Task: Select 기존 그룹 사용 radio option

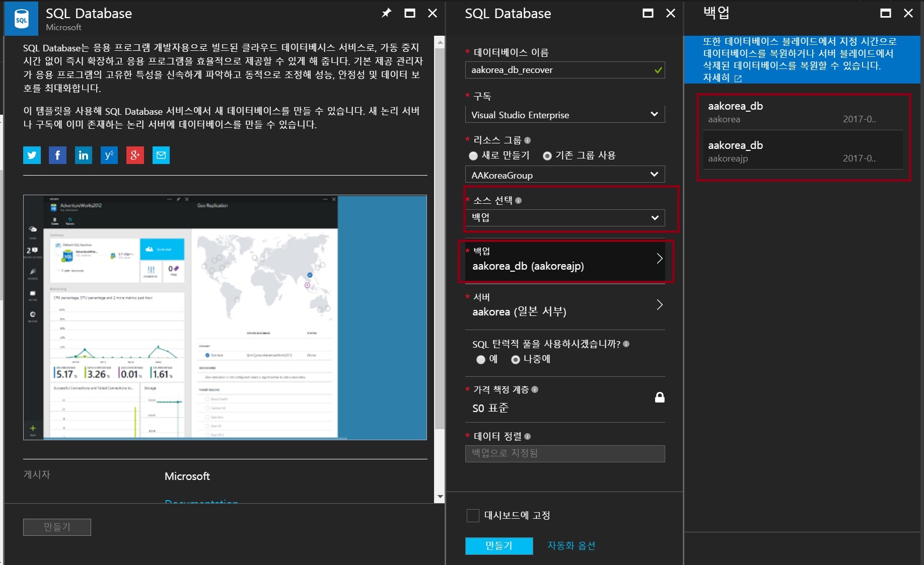Action: pos(547,156)
